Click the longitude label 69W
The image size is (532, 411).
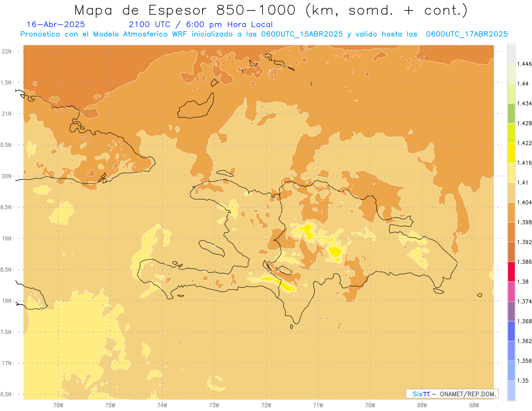pos(422,405)
